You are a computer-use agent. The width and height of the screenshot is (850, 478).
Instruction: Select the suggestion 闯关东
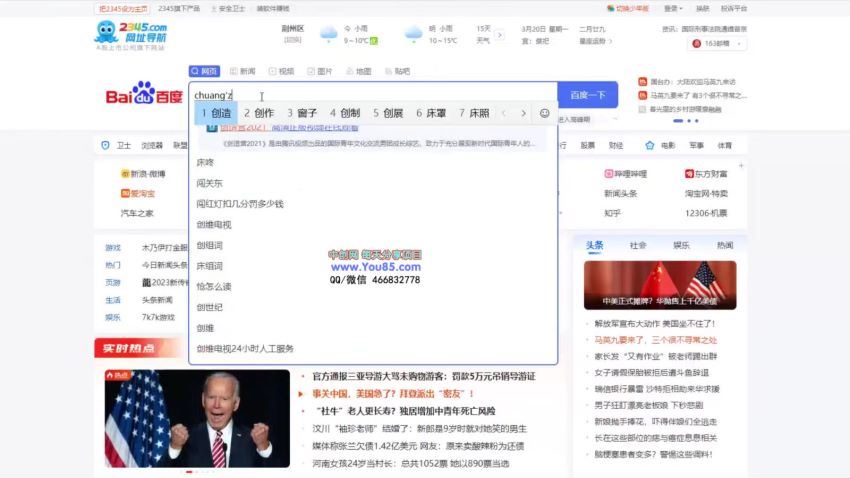209,183
